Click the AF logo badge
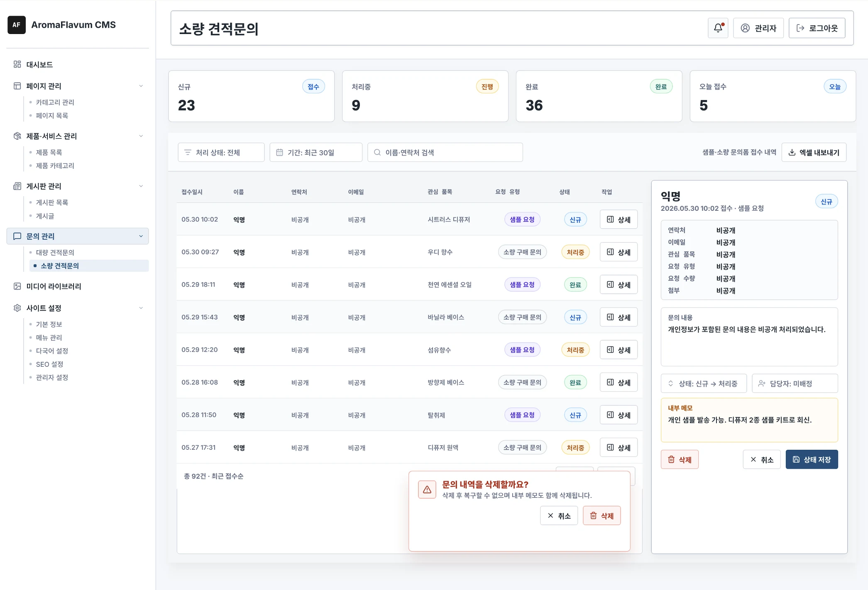Screen dimensions: 868x590 (x=17, y=25)
